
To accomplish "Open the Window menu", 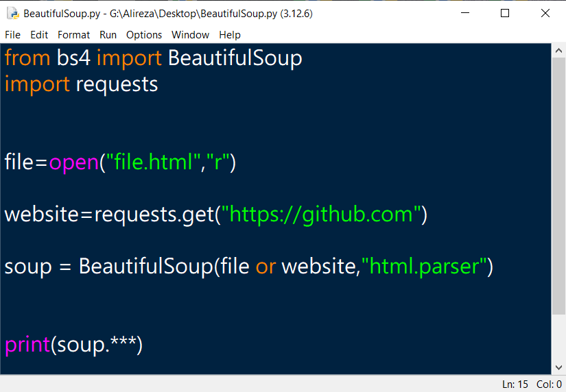I will click(190, 35).
